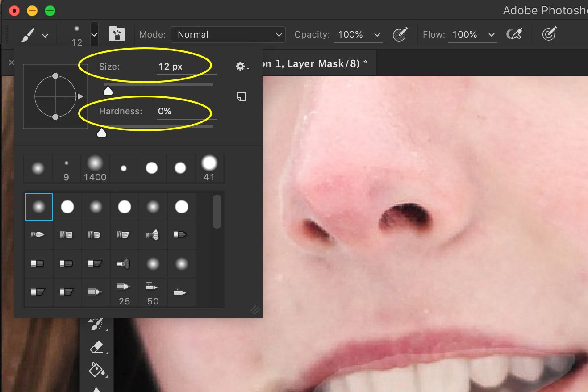Select the Eraser tool

point(96,347)
